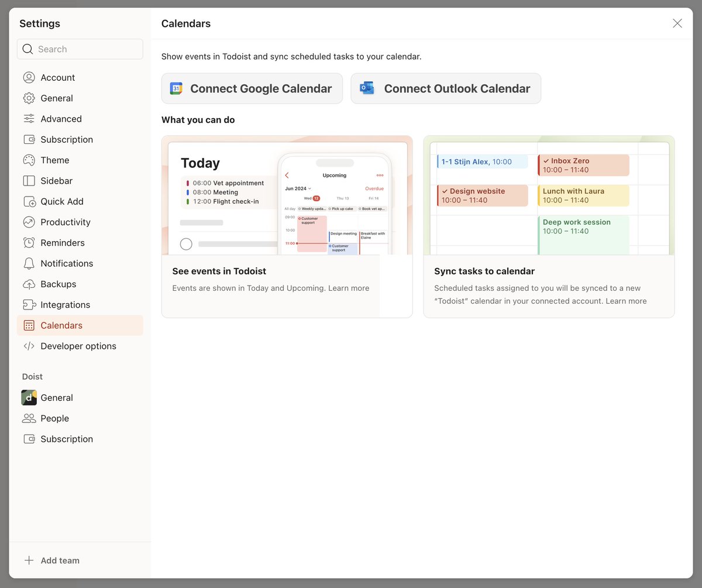
Task: Click the Calendars grid icon
Action: pyautogui.click(x=29, y=325)
